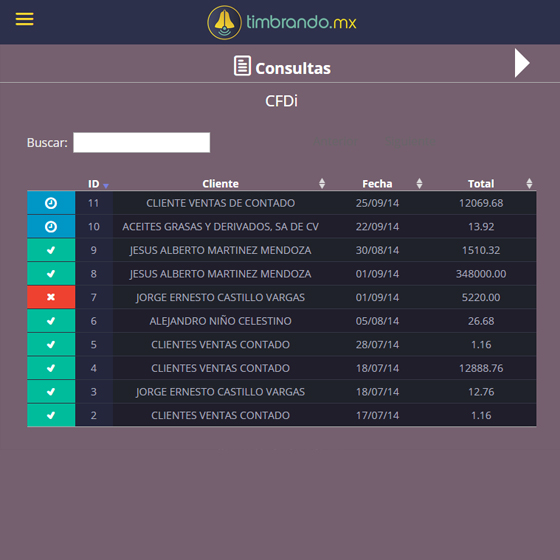This screenshot has height=560, width=560.
Task: Click the date 25/09/14
Action: [377, 203]
